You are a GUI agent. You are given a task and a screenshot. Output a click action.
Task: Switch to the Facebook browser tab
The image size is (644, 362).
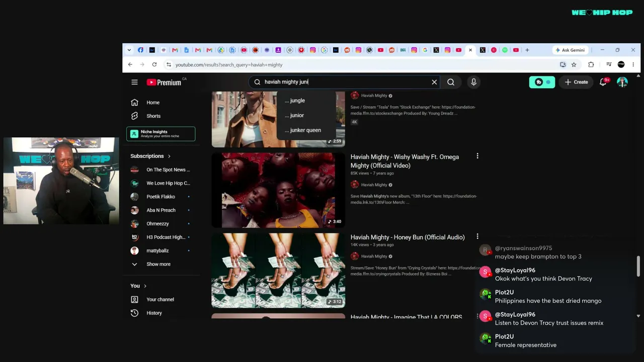(140, 50)
